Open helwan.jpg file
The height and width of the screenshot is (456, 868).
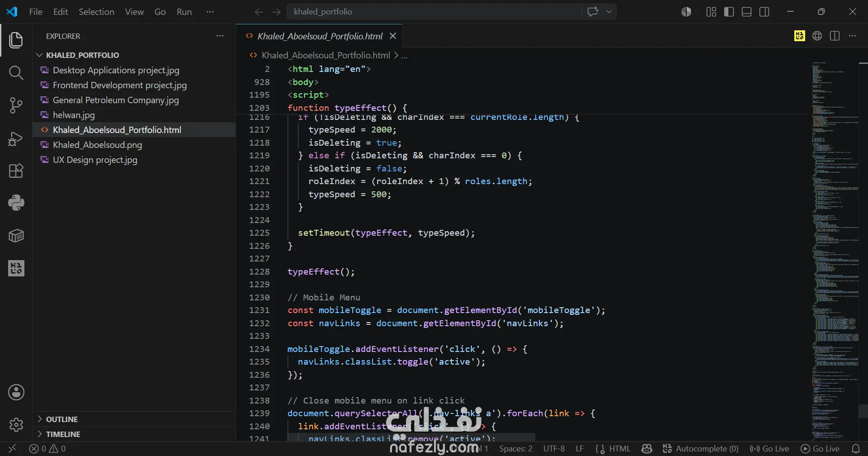point(134,115)
